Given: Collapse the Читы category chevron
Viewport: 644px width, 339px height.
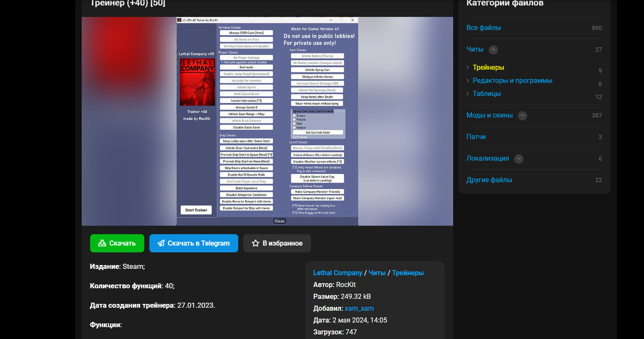Looking at the screenshot, I should tap(493, 50).
